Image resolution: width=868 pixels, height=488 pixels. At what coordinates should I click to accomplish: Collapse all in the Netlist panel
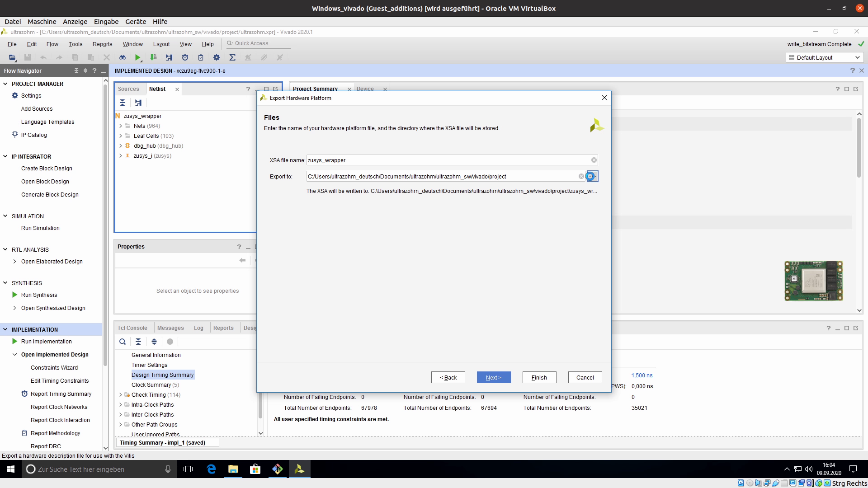[123, 103]
